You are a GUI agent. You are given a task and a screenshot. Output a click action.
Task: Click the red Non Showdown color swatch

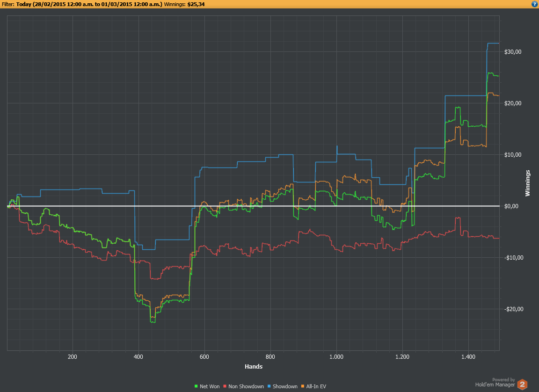pos(225,386)
